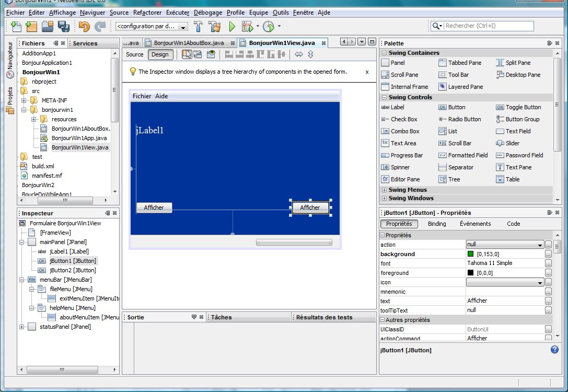568x392 pixels.
Task: Pick the Toggle Button component in Palette
Action: [518, 107]
